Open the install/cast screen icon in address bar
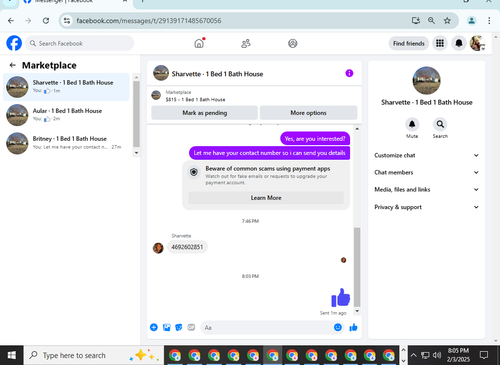The width and height of the screenshot is (500, 365). pos(416,21)
